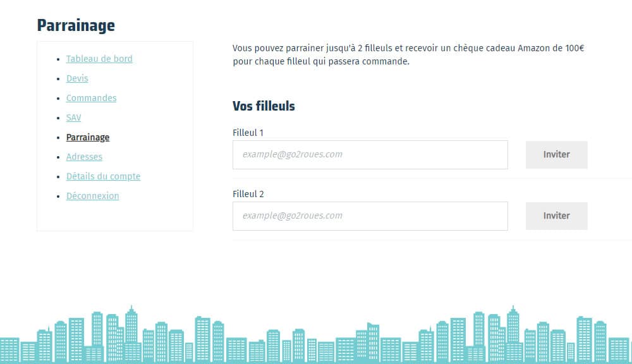Click empty space below Déconnexion in sidebar
This screenshot has height=364, width=632.
click(x=114, y=216)
